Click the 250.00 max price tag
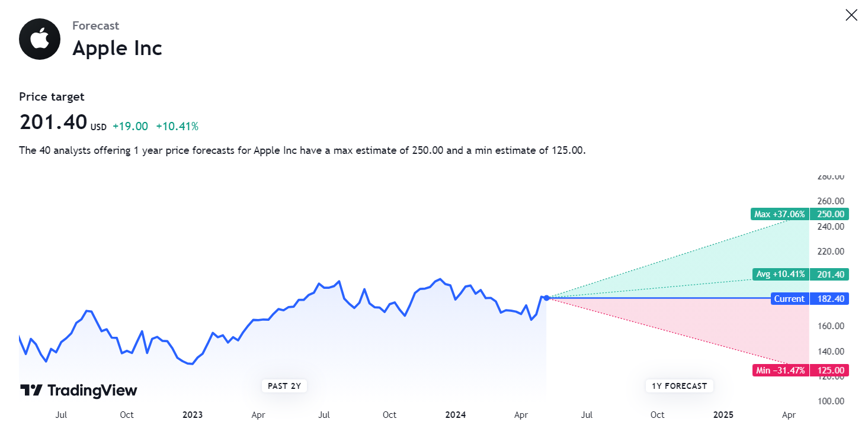The height and width of the screenshot is (438, 868). pyautogui.click(x=829, y=214)
